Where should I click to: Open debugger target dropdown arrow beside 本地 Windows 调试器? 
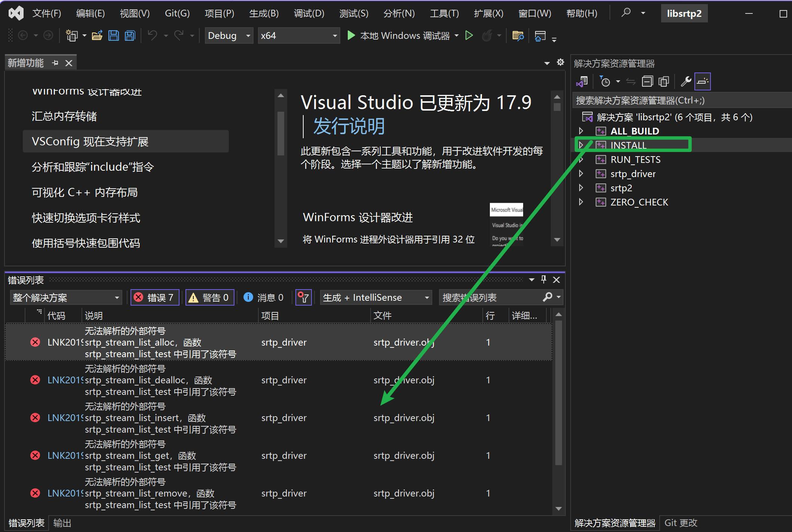(457, 36)
